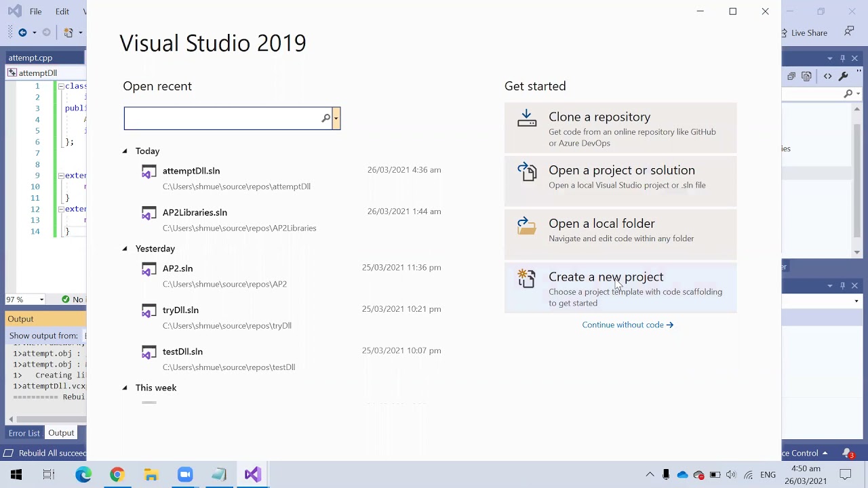
Task: Click the volume icon in the system tray
Action: [731, 474]
